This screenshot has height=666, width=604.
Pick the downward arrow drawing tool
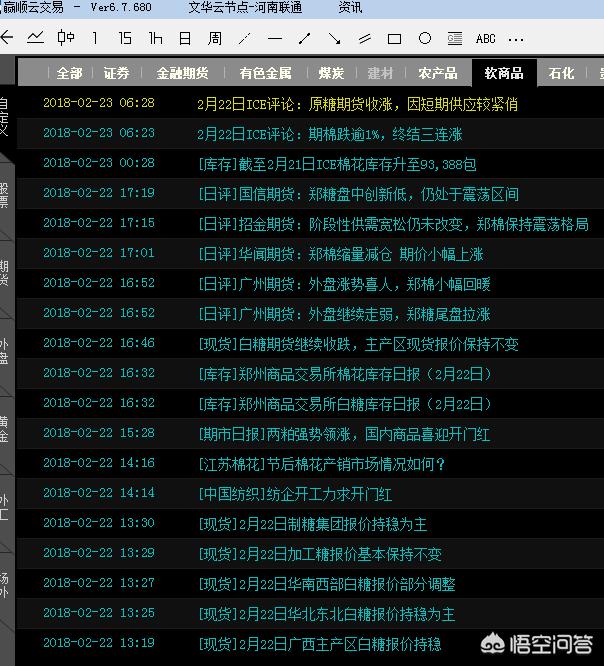point(335,39)
